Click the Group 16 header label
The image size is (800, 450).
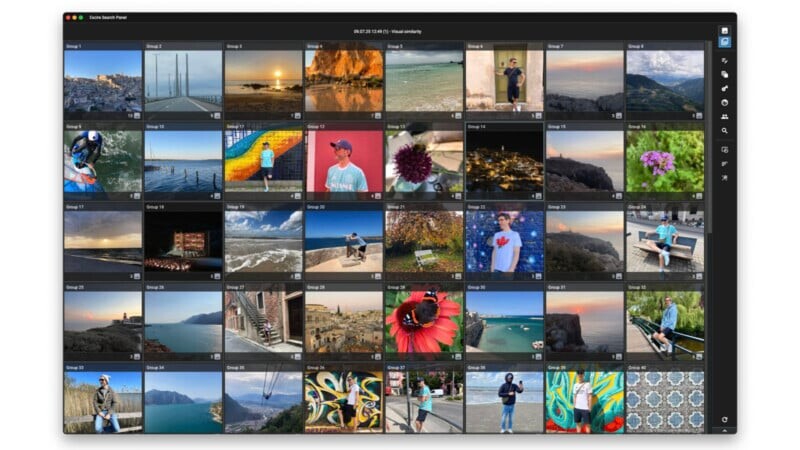tap(636, 127)
